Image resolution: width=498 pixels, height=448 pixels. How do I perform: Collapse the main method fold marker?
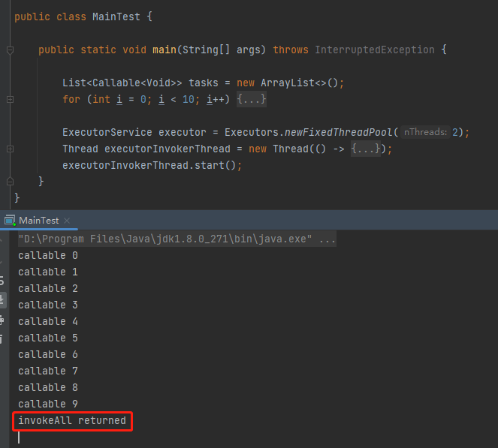coord(10,50)
